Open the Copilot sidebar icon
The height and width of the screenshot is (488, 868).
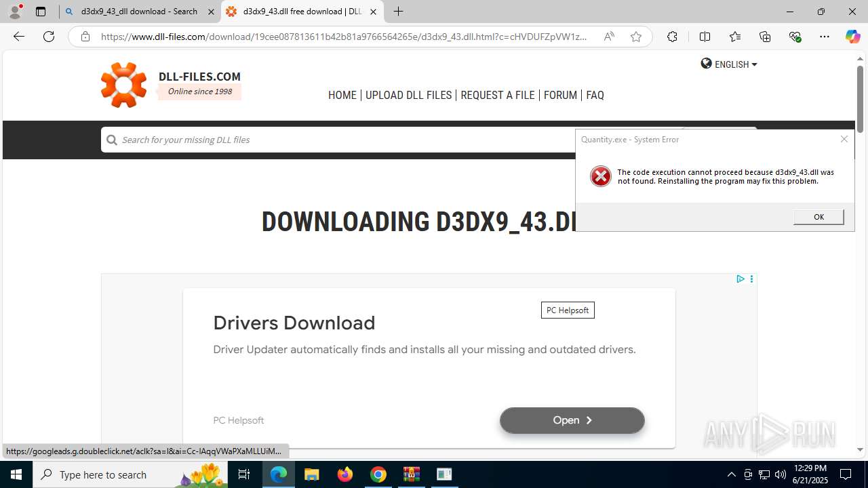tap(852, 37)
